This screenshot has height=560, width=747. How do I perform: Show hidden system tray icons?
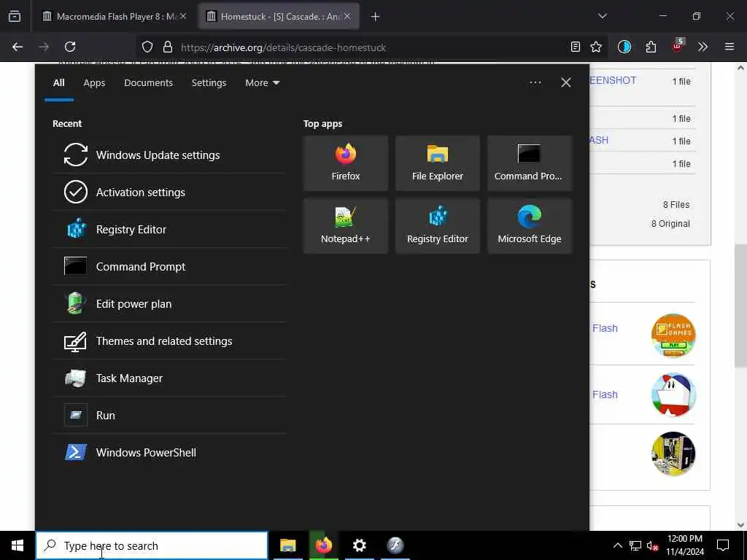pos(617,545)
